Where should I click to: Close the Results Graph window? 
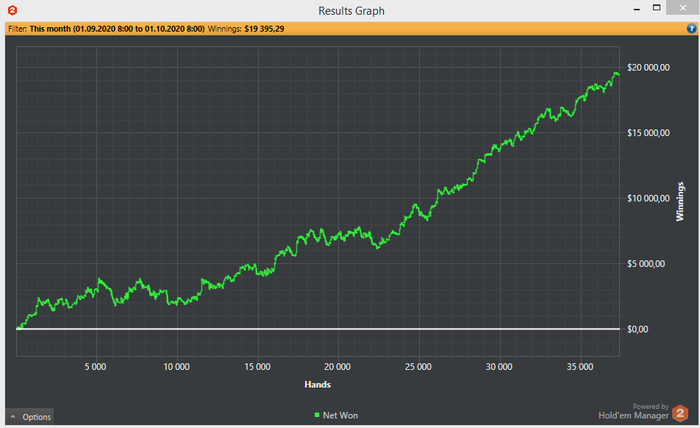(683, 8)
